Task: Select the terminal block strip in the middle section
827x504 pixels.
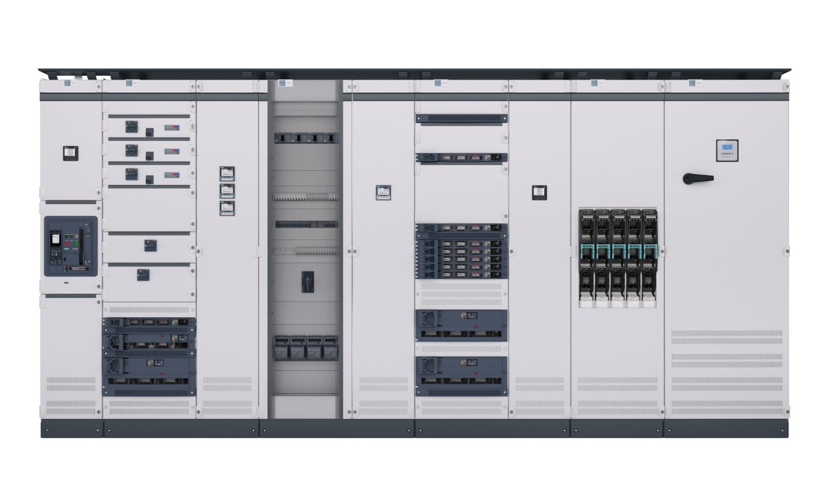Action: pyautogui.click(x=306, y=197)
